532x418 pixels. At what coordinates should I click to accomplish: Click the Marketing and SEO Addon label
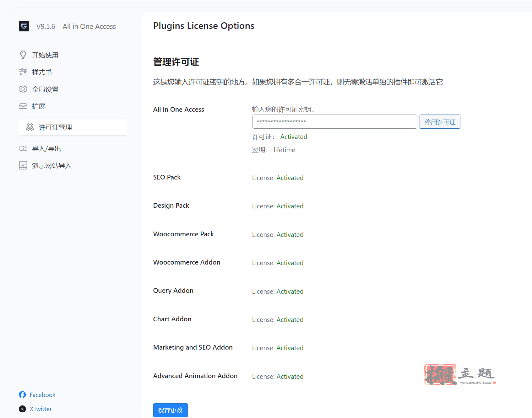coord(193,347)
